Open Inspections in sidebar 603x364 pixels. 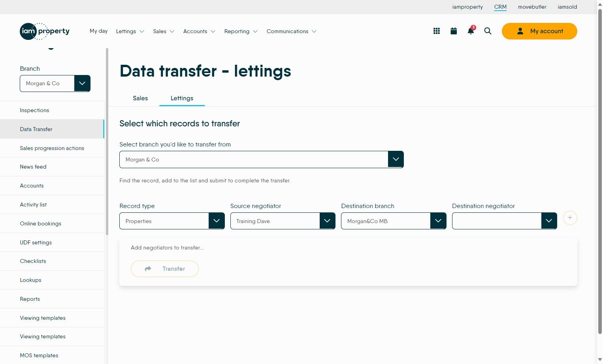point(52,110)
